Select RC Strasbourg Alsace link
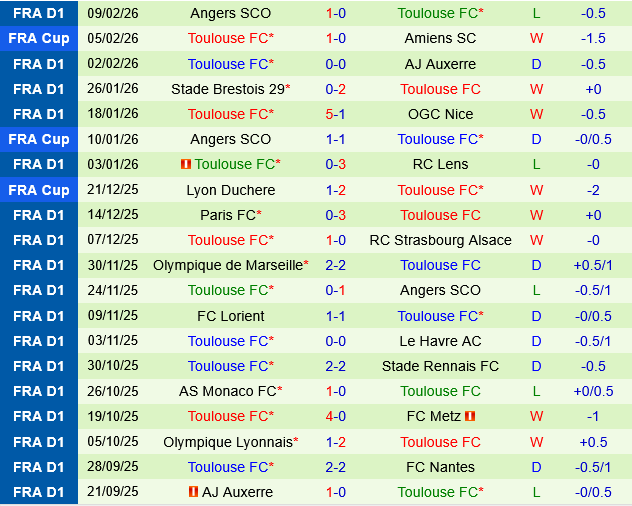 (440, 240)
